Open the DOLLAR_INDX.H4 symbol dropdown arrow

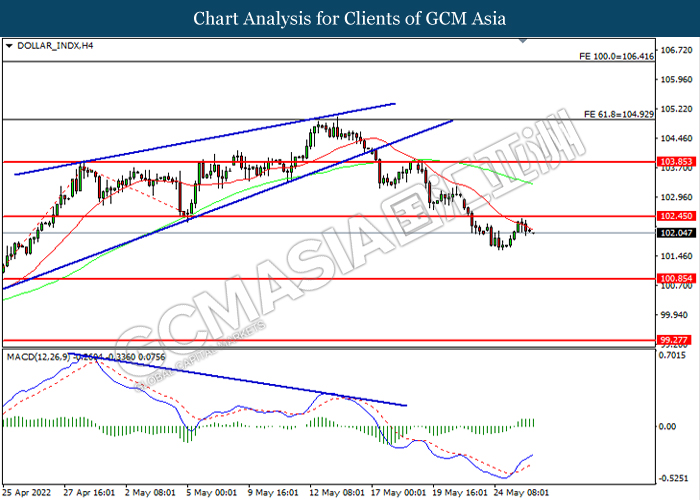(9, 46)
